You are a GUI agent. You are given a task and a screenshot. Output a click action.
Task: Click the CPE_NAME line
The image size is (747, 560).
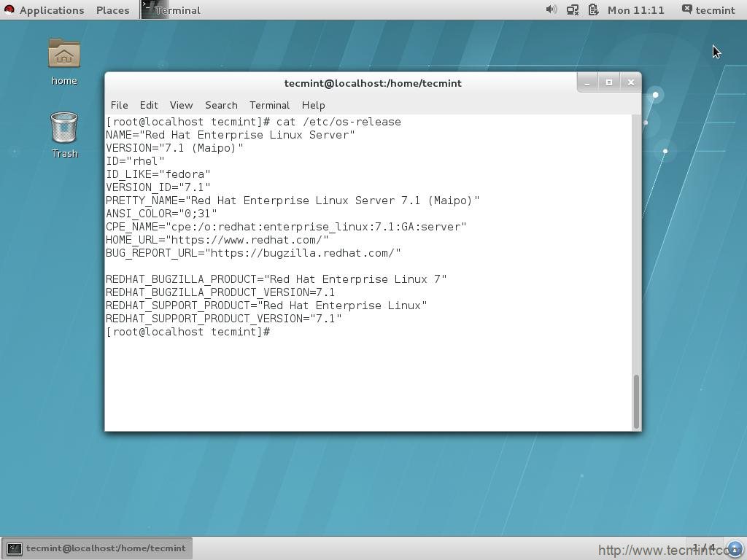[x=286, y=227]
